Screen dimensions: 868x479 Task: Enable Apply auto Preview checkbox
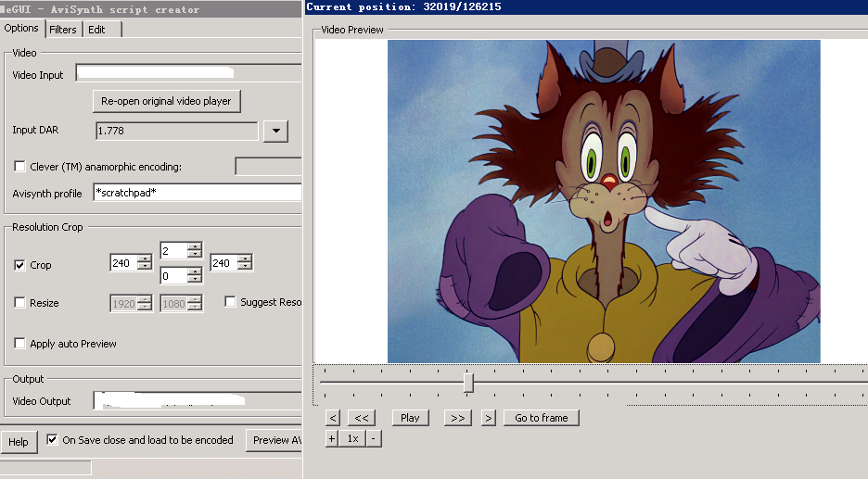[19, 344]
